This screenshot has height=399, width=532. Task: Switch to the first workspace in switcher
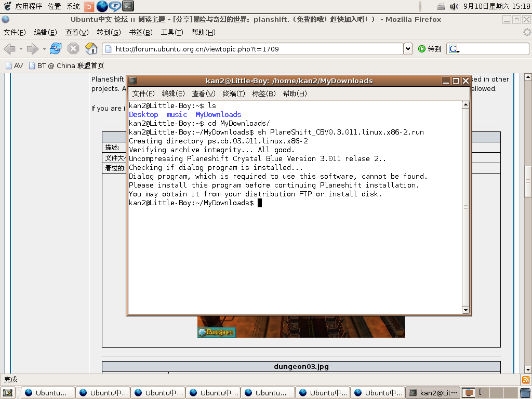[469, 393]
